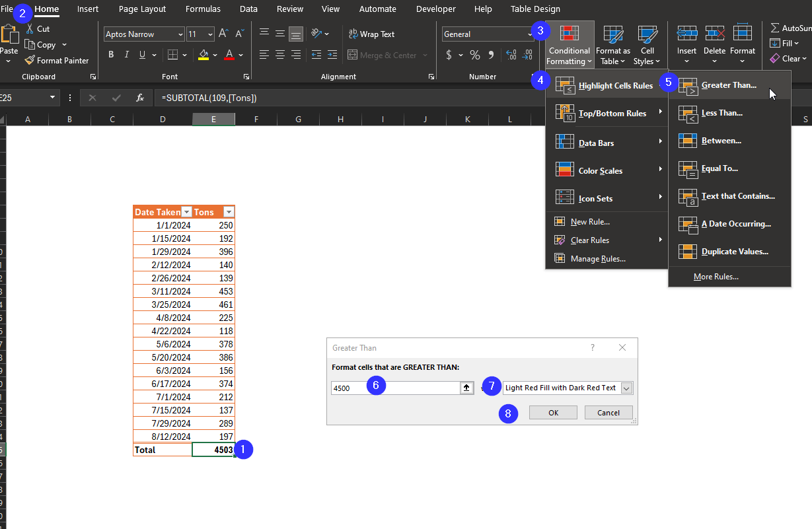
Task: Open the Color Scales submenu
Action: 600,170
